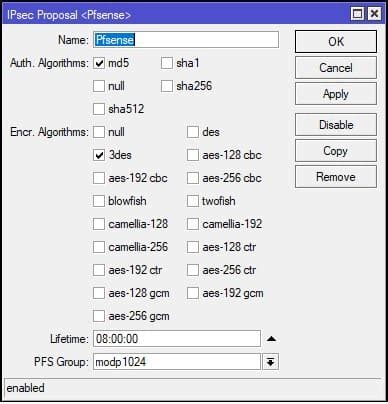This screenshot has height=404, width=388.
Task: Enable des encryption
Action: click(193, 132)
